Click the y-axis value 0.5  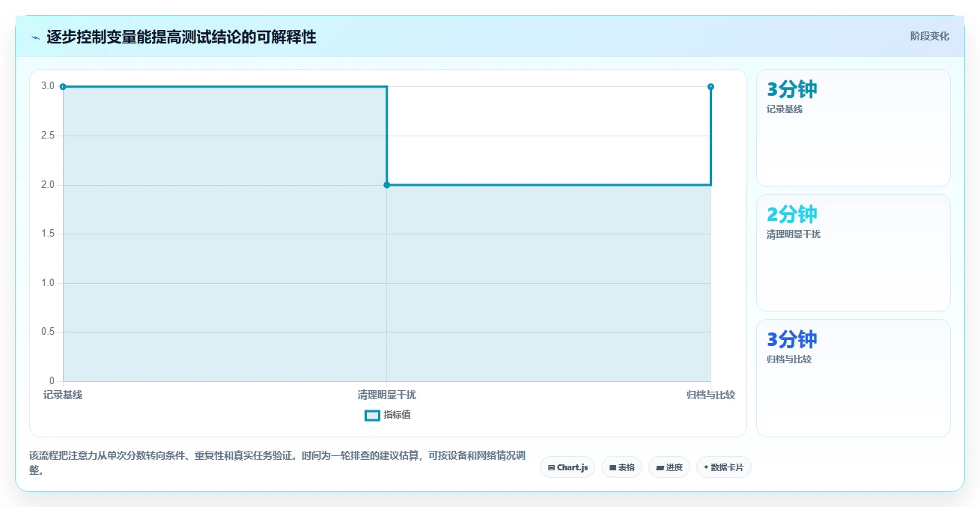pos(48,332)
